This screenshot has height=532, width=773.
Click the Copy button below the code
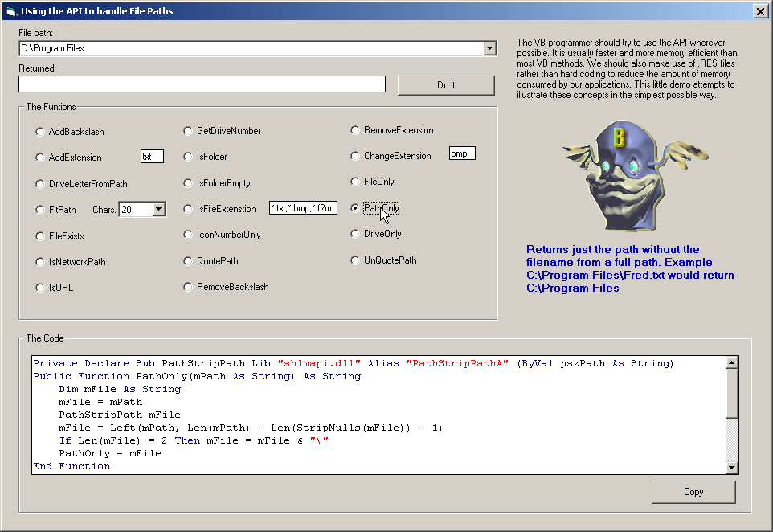point(693,492)
